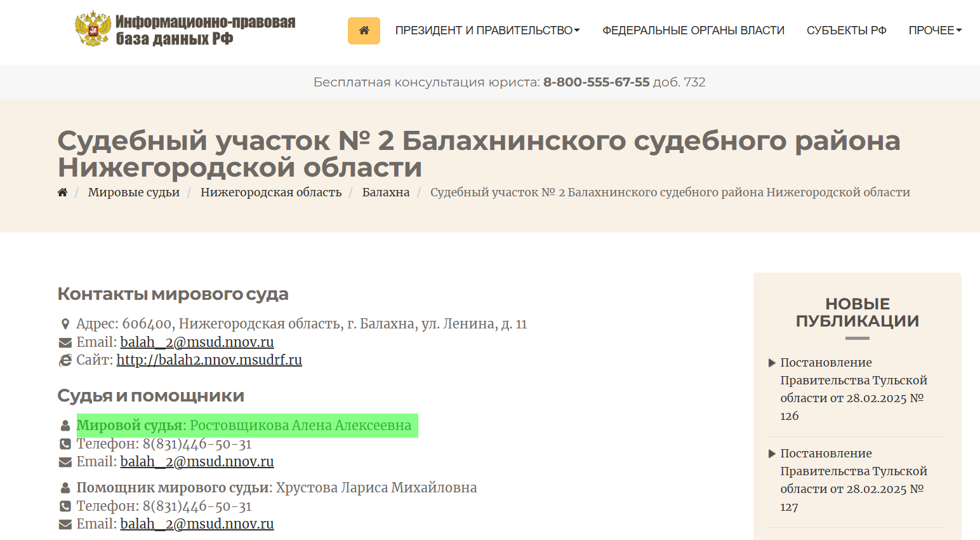Click the person icon beside Мировой судья
Viewport: 980px width, 540px height.
tap(66, 424)
